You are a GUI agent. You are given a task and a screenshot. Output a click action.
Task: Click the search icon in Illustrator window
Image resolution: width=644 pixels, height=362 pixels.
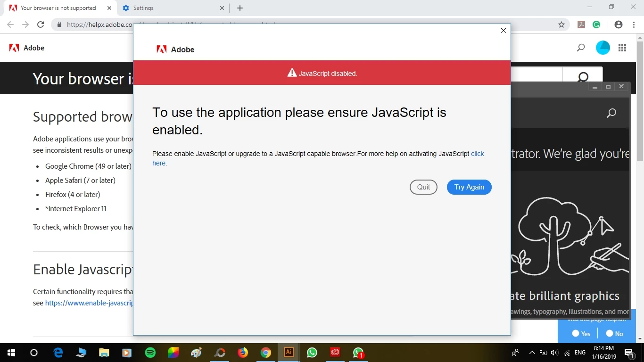(x=611, y=113)
